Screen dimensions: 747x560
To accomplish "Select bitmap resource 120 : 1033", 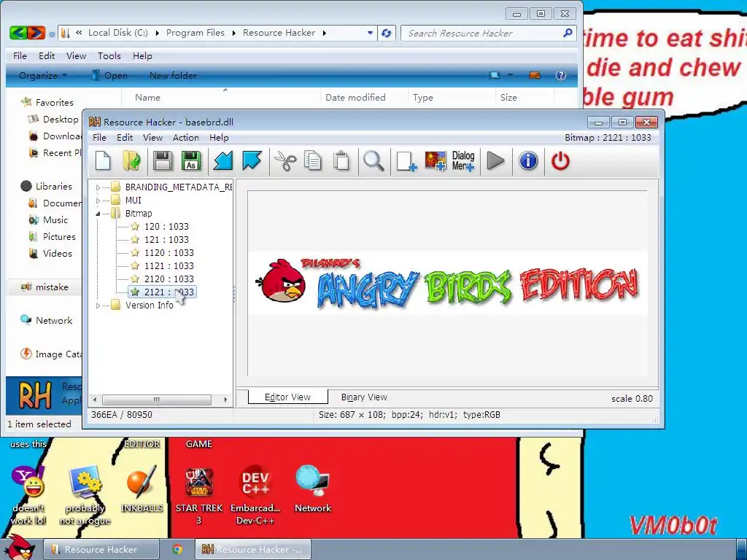I will tap(166, 227).
